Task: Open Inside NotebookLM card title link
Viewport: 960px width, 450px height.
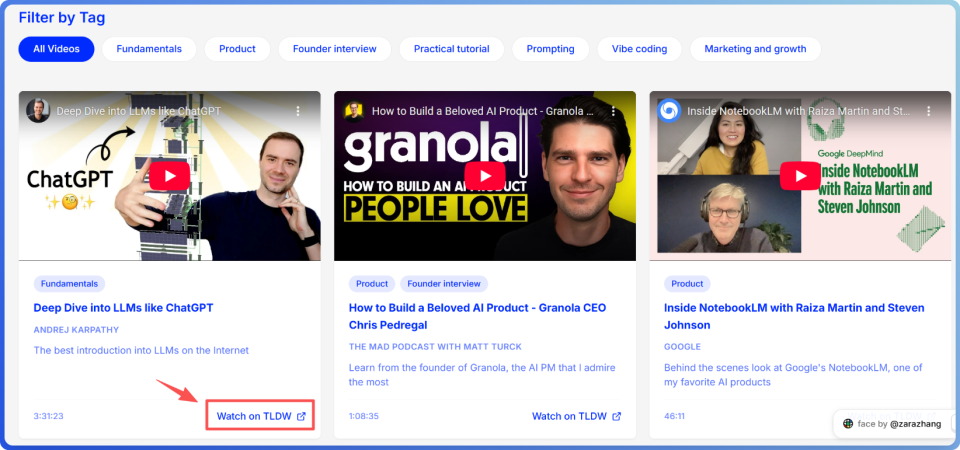Action: pos(794,317)
